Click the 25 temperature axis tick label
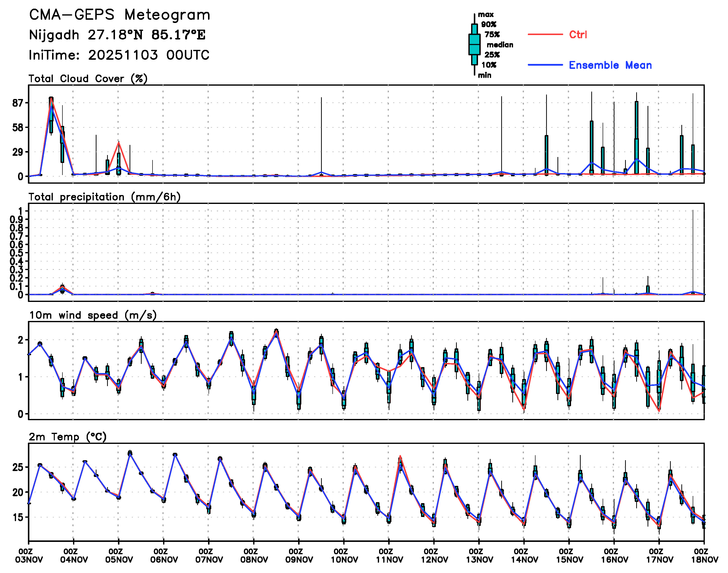 (18, 467)
